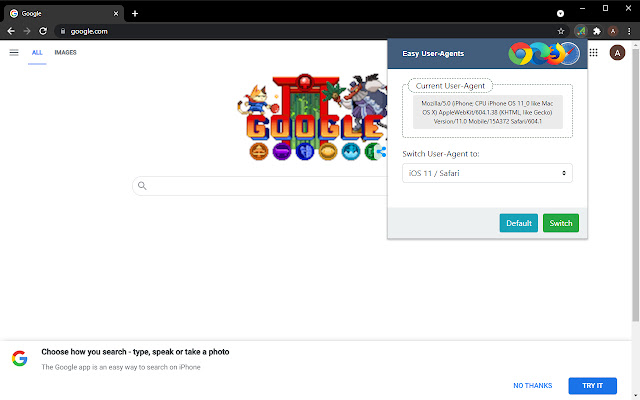Click the Google 'G' logo in the bottom banner
This screenshot has height=400, width=640.
click(x=20, y=358)
